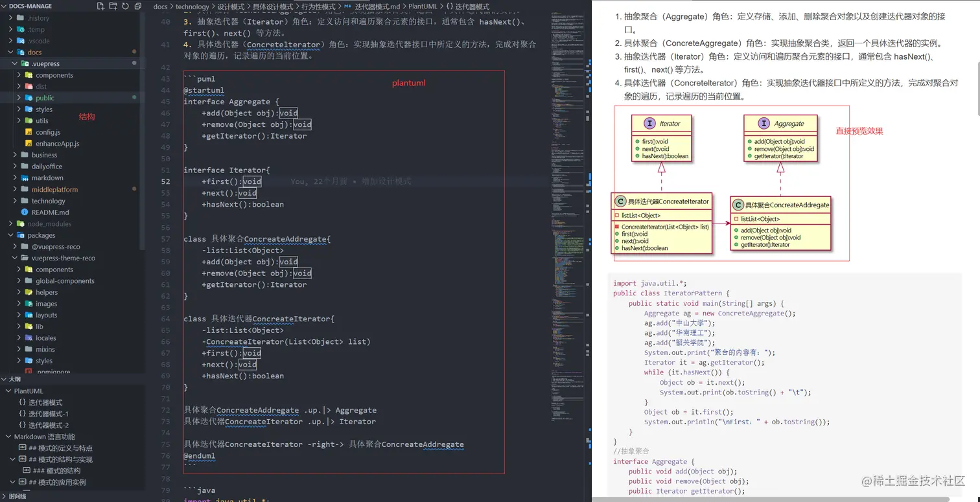
Task: Click the images folder icon
Action: (29, 304)
